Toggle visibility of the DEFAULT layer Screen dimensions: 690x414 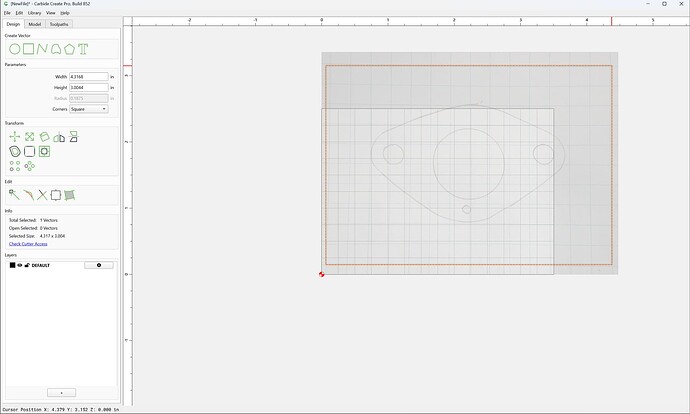[x=20, y=265]
